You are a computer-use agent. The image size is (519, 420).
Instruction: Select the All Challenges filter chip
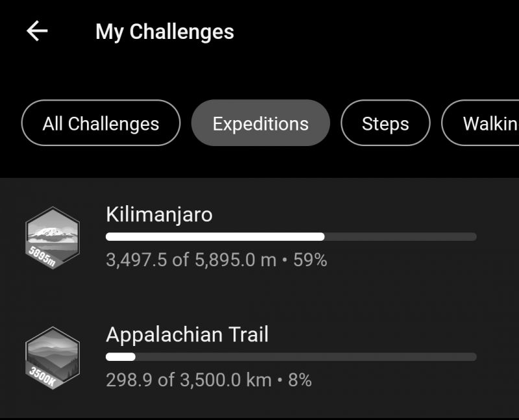tap(101, 123)
